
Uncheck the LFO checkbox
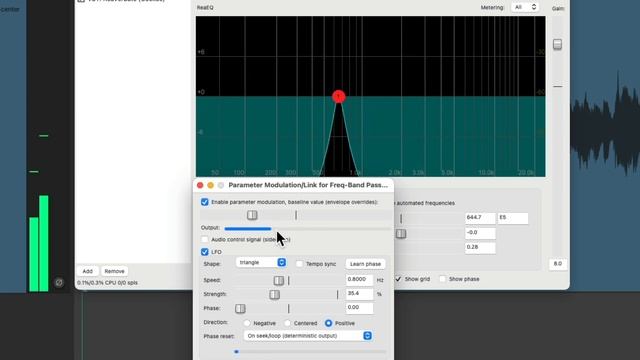[x=204, y=252]
